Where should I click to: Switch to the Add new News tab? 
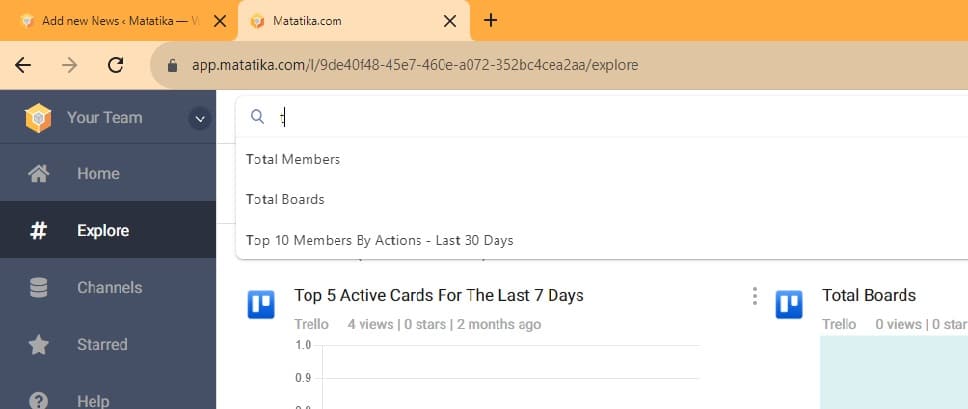click(117, 21)
